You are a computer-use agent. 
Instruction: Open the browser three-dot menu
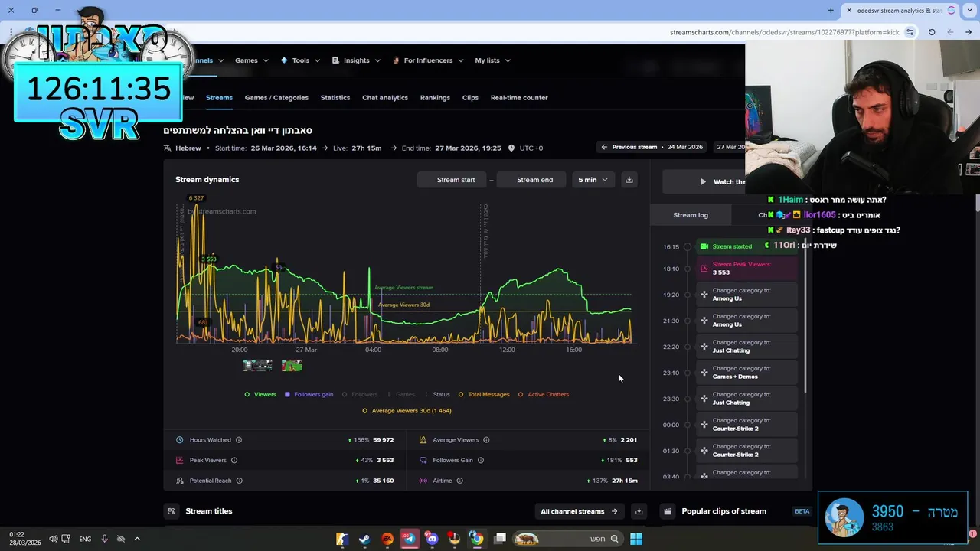[11, 32]
